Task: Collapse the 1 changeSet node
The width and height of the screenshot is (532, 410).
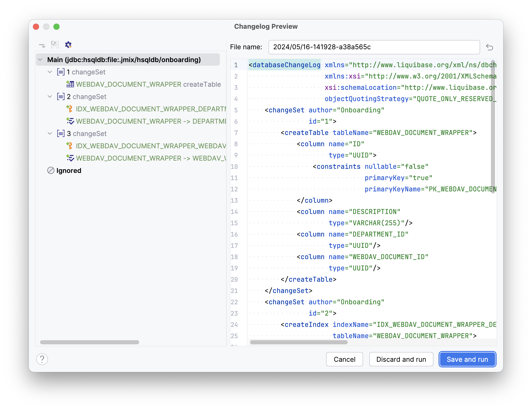Action: [x=50, y=72]
